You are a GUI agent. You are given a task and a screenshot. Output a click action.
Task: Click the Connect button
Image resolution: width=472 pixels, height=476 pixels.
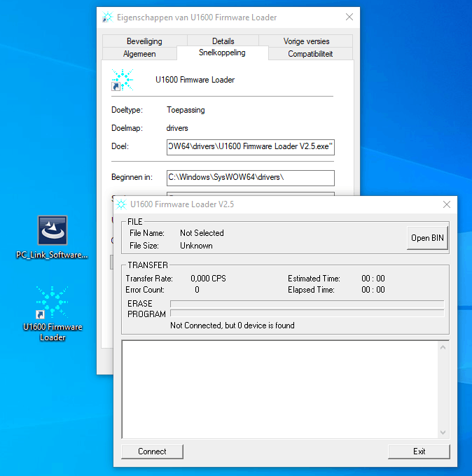pos(152,451)
